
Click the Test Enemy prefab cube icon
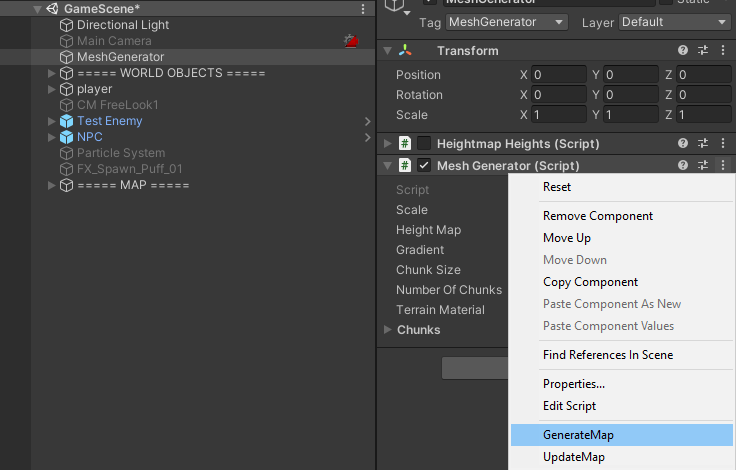point(66,121)
